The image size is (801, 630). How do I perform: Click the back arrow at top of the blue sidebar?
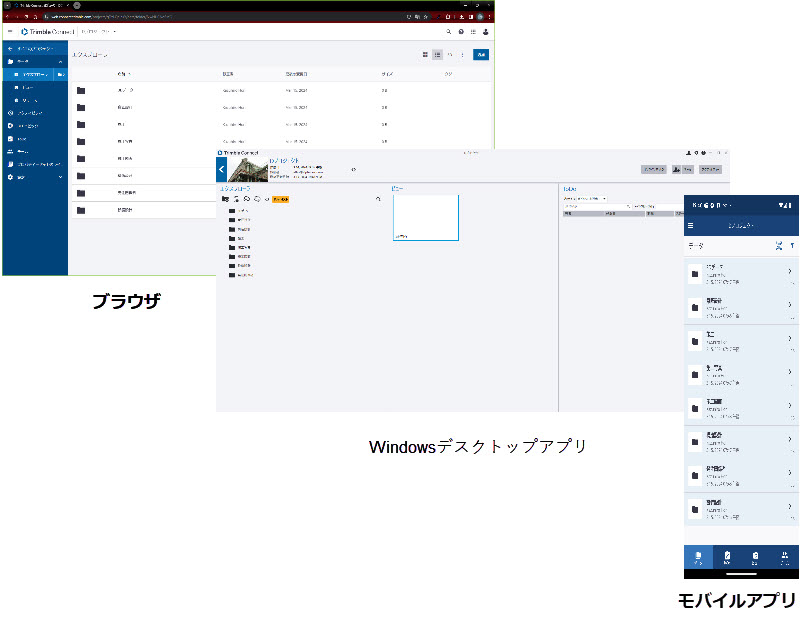(10, 49)
